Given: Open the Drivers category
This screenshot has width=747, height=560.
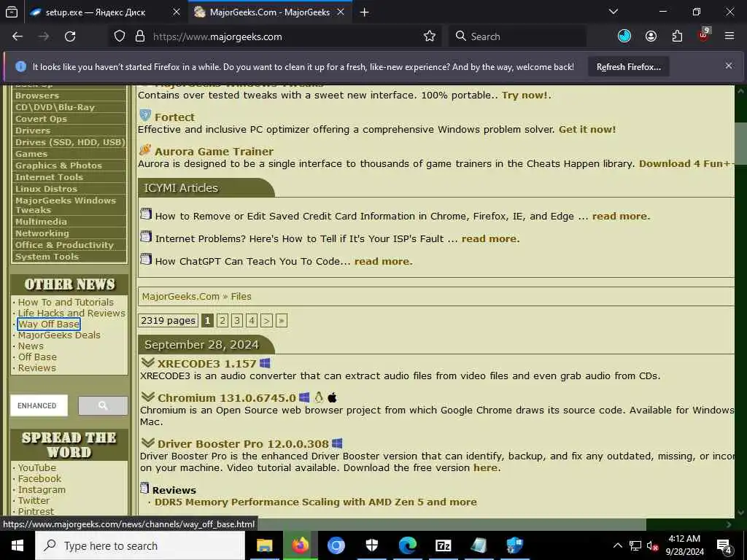Looking at the screenshot, I should click(32, 131).
